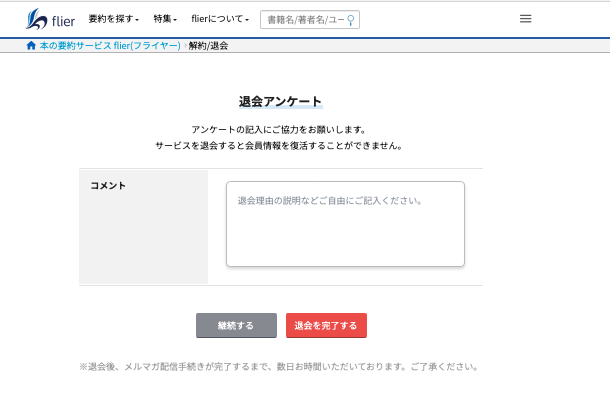Click the コメント label
Image resolution: width=610 pixels, height=396 pixels.
coord(108,186)
